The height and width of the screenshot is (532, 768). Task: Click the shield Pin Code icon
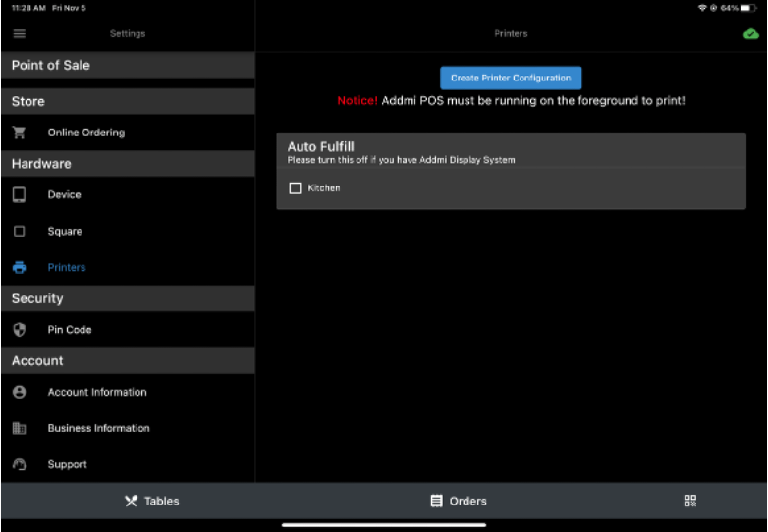[x=19, y=330]
